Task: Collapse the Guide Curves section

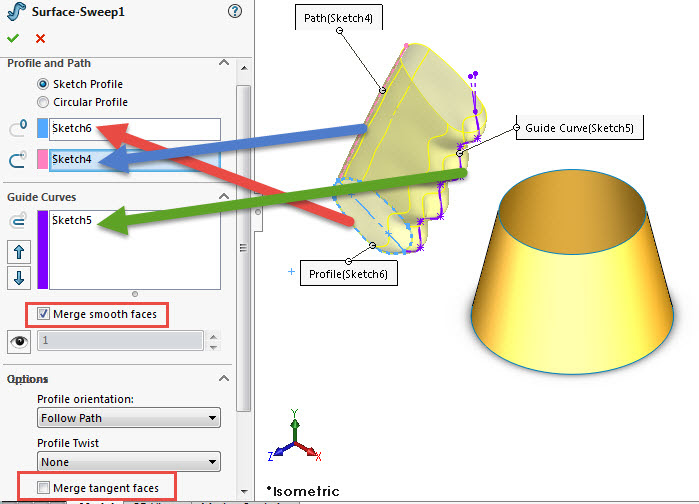Action: pyautogui.click(x=224, y=196)
